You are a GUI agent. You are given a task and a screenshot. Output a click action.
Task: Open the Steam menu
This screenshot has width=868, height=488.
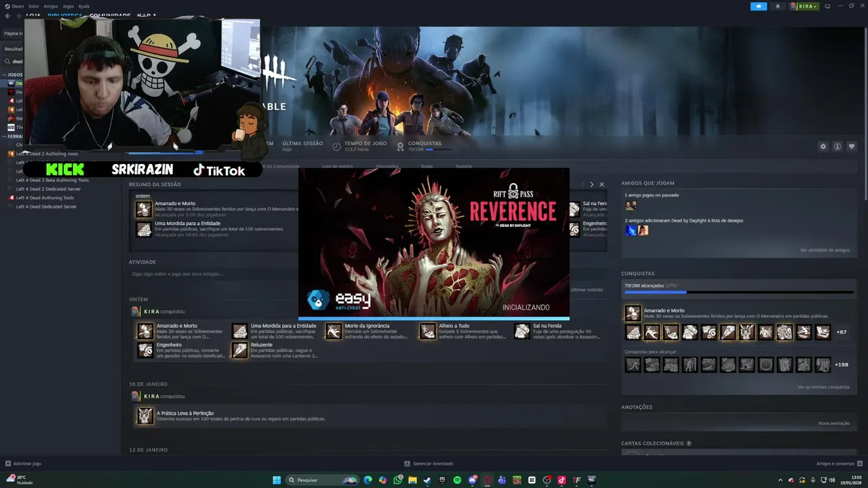pos(14,6)
